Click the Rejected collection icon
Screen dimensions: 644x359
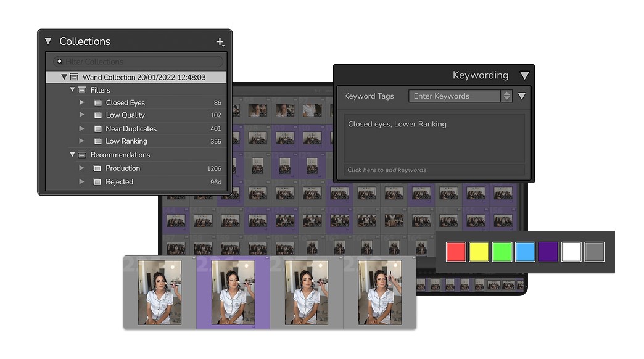(x=97, y=182)
